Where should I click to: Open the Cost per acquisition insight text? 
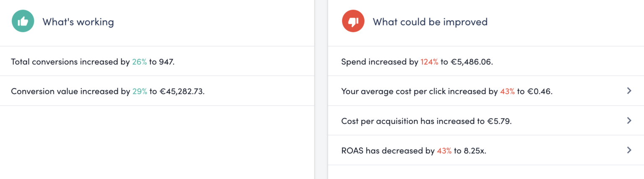click(x=426, y=121)
